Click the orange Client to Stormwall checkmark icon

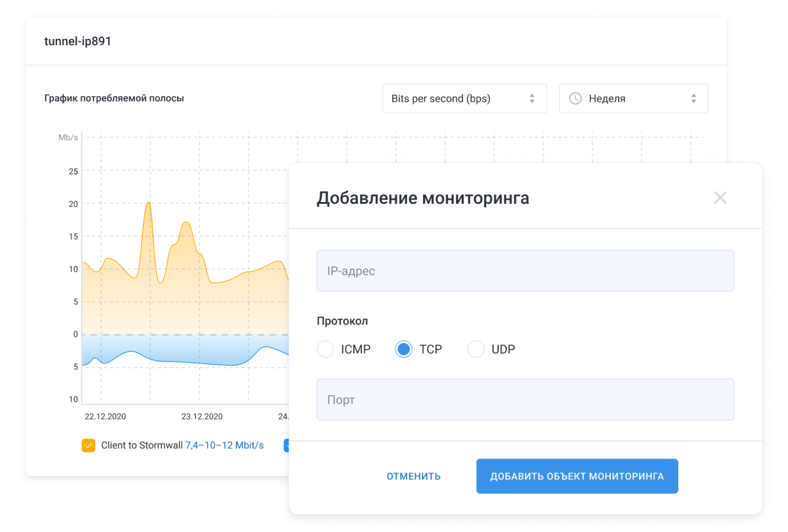tap(88, 445)
